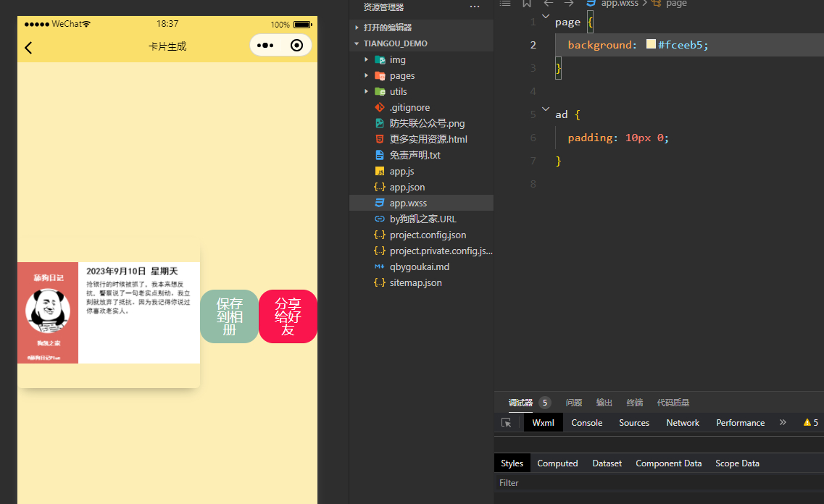Navigate forward with the editor right arrow
This screenshot has height=504, width=824.
coord(569,4)
